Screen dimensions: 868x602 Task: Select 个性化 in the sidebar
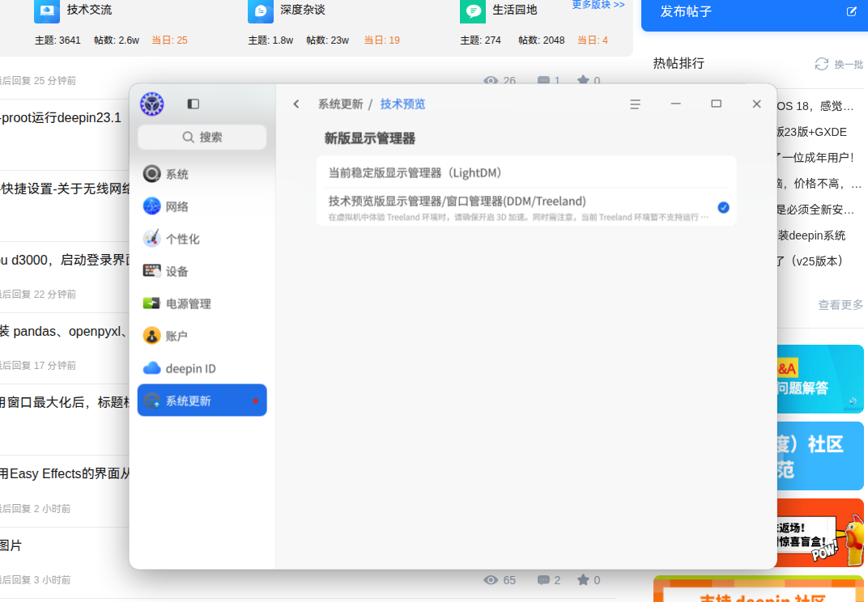pos(202,239)
